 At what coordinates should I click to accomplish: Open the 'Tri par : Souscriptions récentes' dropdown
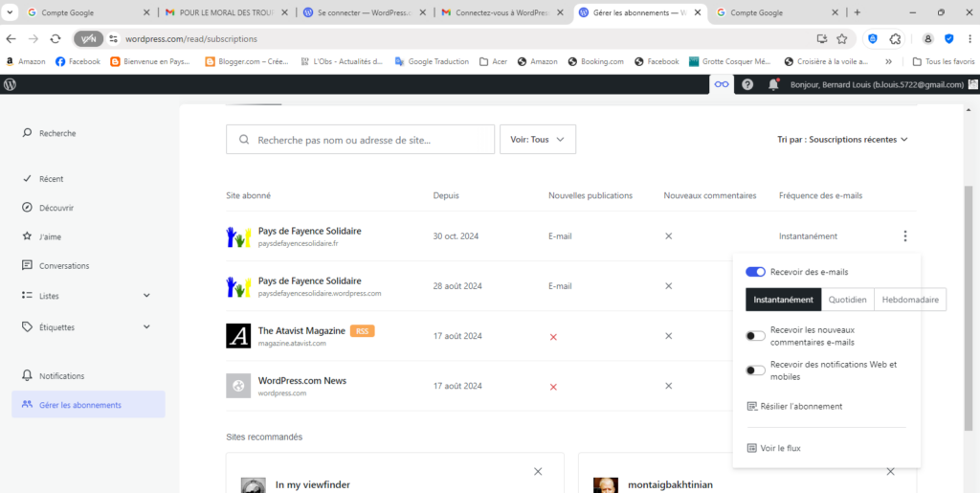[x=842, y=139]
